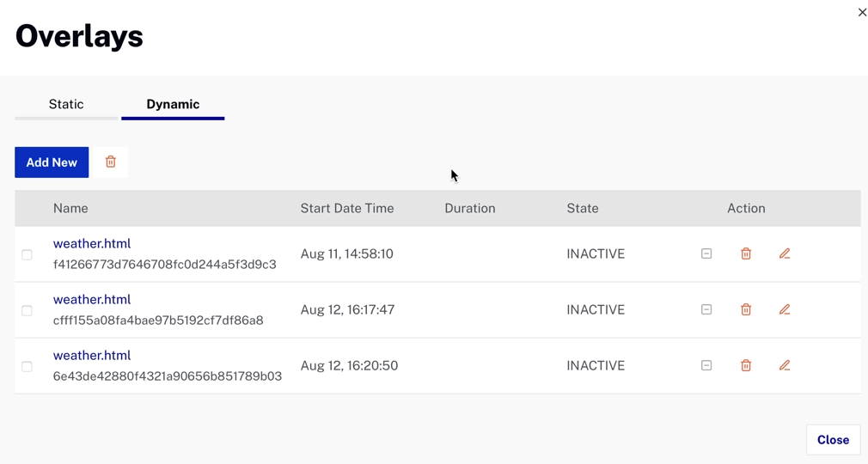Edit the overlay started Aug 12, 16:20:50

tap(785, 366)
